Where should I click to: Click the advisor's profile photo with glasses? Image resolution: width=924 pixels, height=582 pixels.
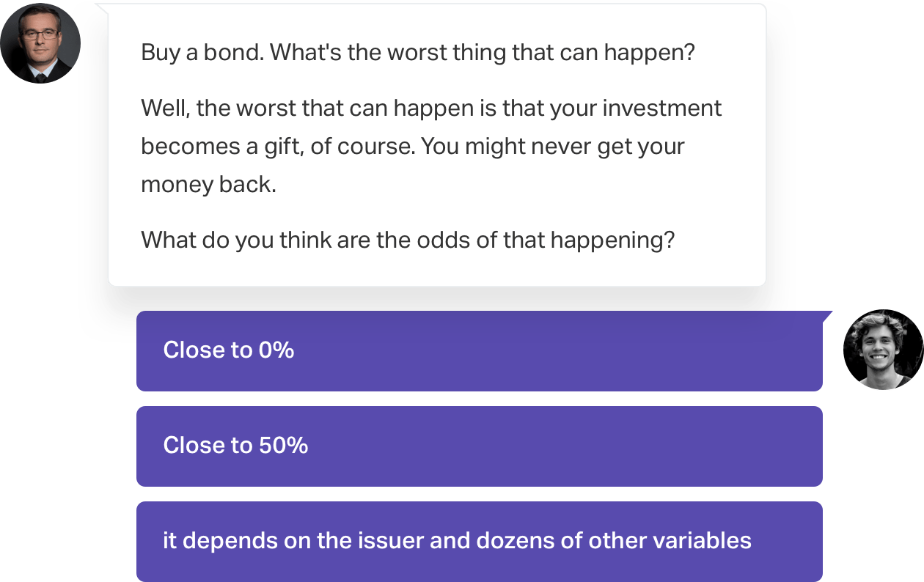click(40, 43)
